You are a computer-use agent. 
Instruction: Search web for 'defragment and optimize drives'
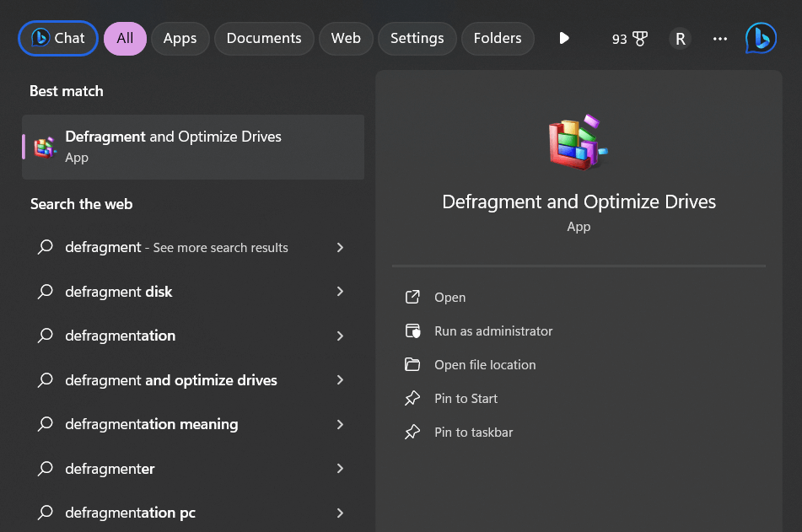coord(171,380)
